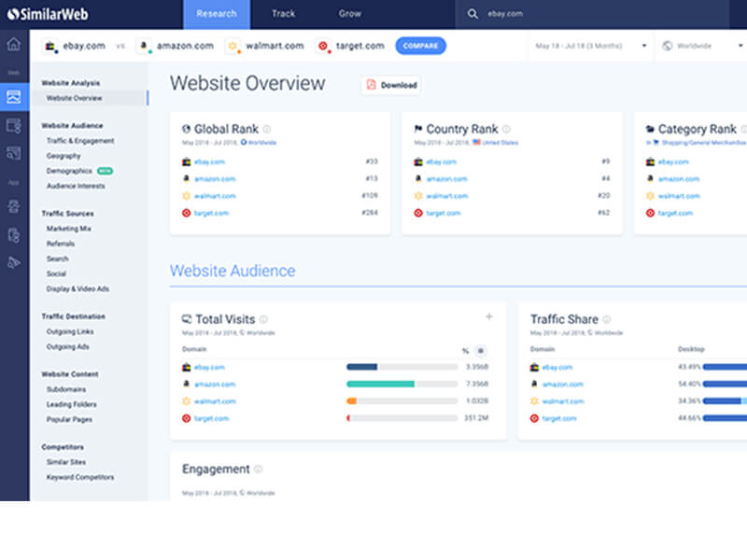Open Demographics in sidebar

tap(69, 171)
